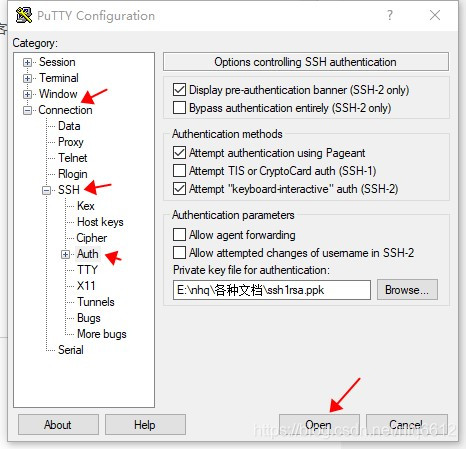Select the Tunnels category item

click(96, 302)
